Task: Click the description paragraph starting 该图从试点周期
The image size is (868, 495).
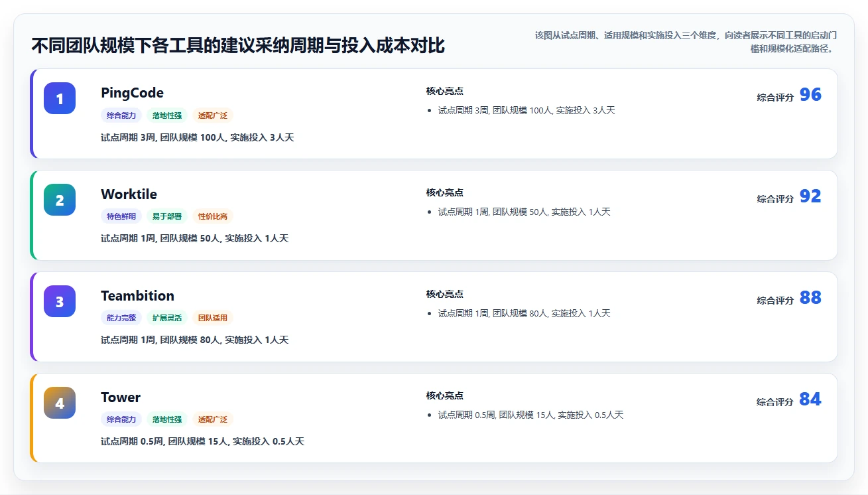Action: (x=685, y=42)
